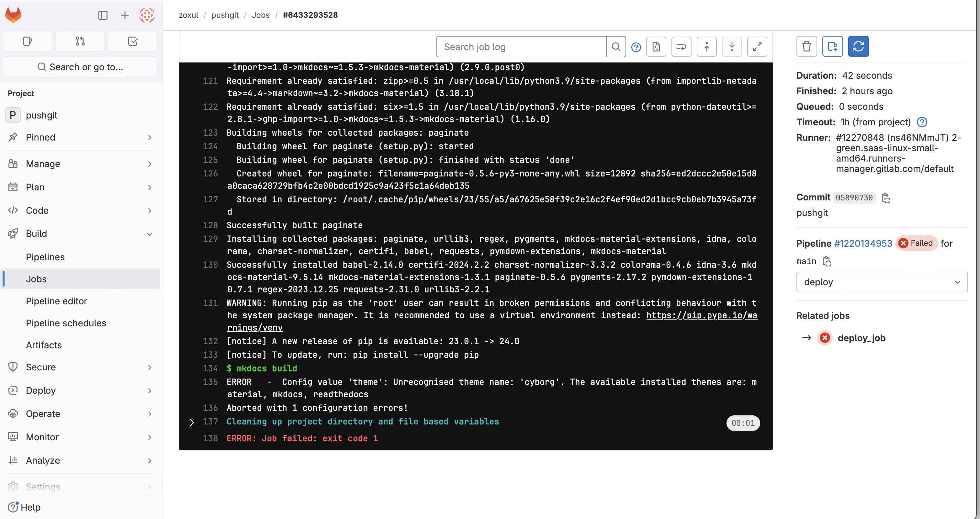Enter full screen log view
This screenshot has height=519, width=980.
(757, 47)
